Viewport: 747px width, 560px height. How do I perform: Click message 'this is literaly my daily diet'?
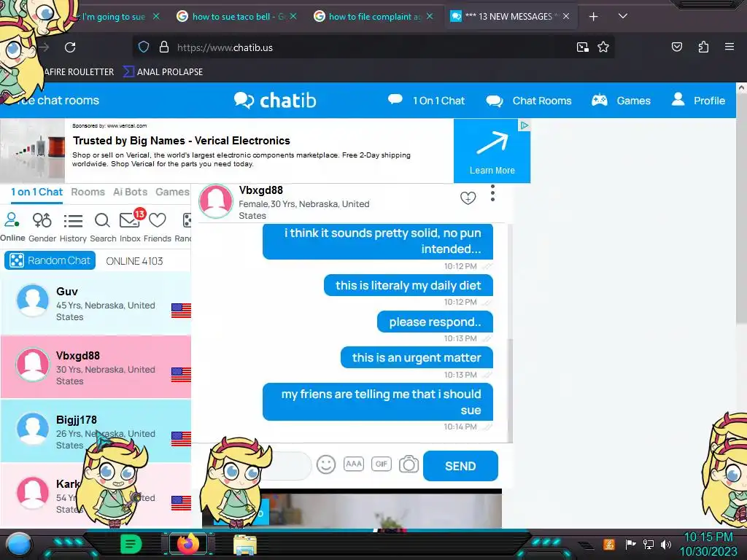409,285
